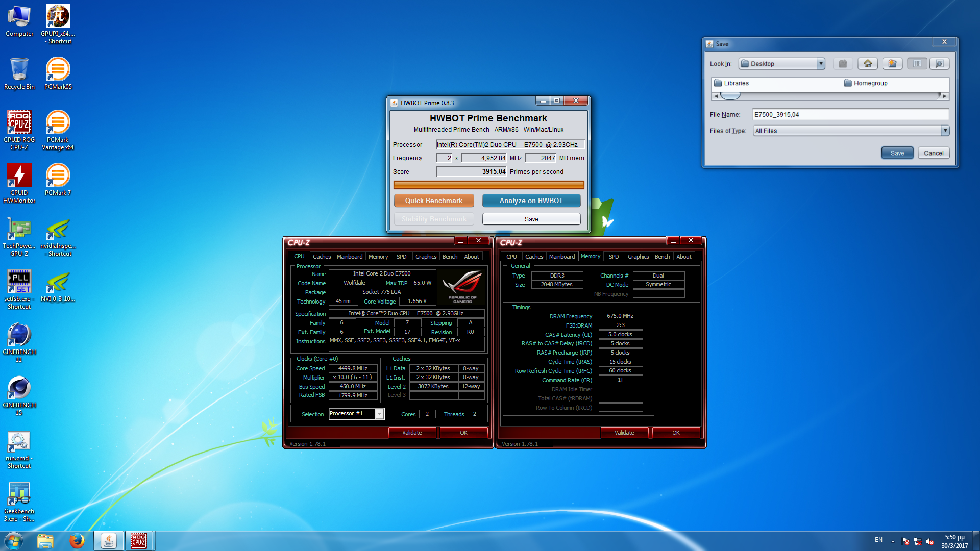Click Cancel in the Save dialog

pos(934,153)
